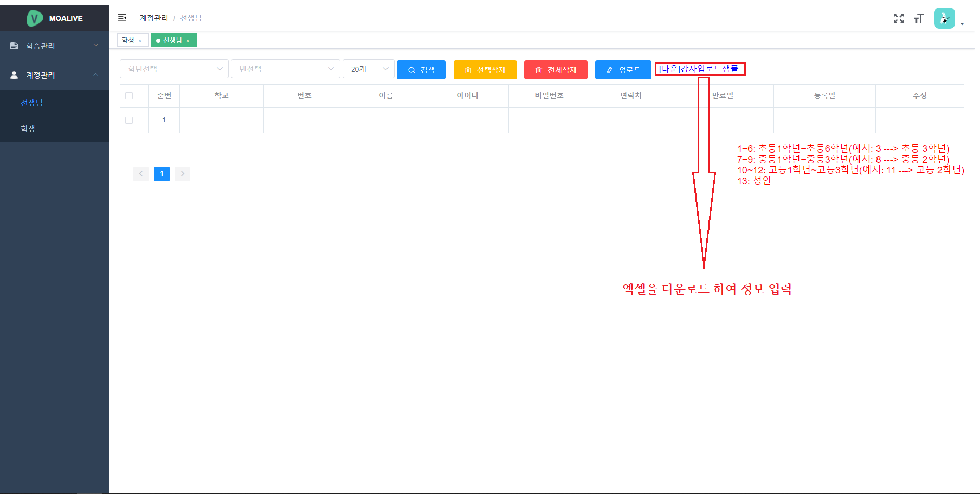Screen dimensions: 980x494
Task: Click the 수정 column header
Action: [920, 96]
